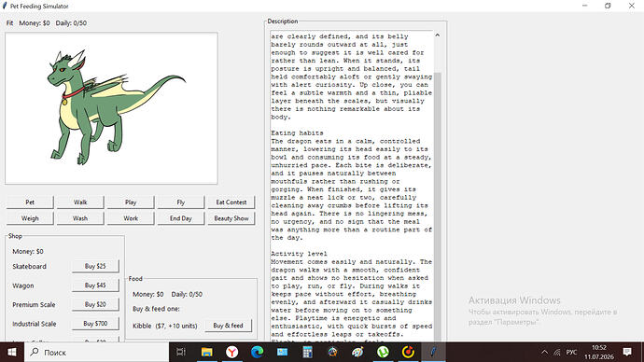
Task: Start the Eat Contest
Action: 231,202
